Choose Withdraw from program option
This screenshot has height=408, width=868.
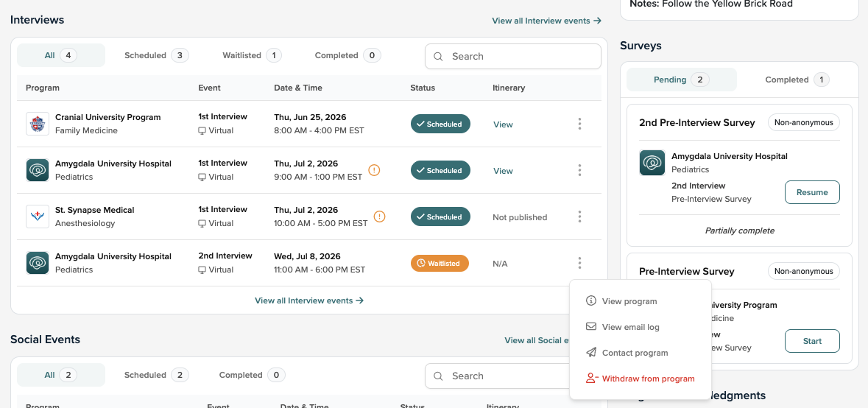tap(641, 379)
